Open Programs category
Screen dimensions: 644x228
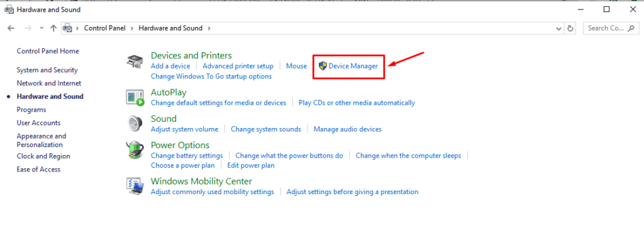(x=31, y=109)
